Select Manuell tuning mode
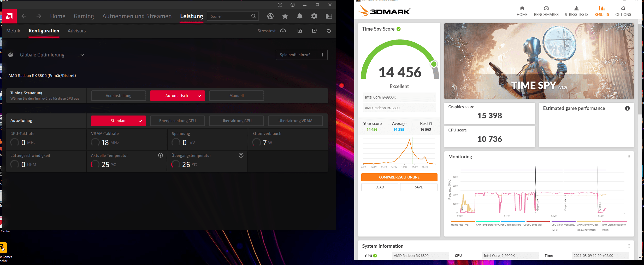Image resolution: width=644 pixels, height=265 pixels. (237, 96)
